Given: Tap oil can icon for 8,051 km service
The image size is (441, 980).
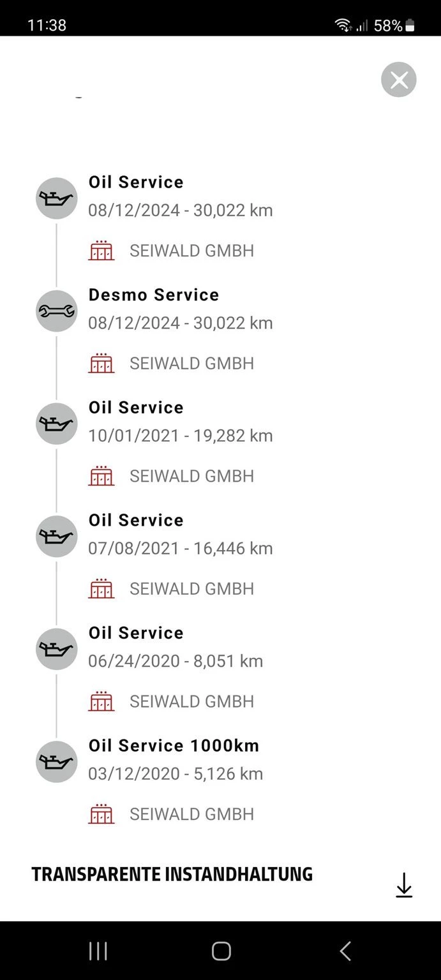Looking at the screenshot, I should tap(57, 650).
